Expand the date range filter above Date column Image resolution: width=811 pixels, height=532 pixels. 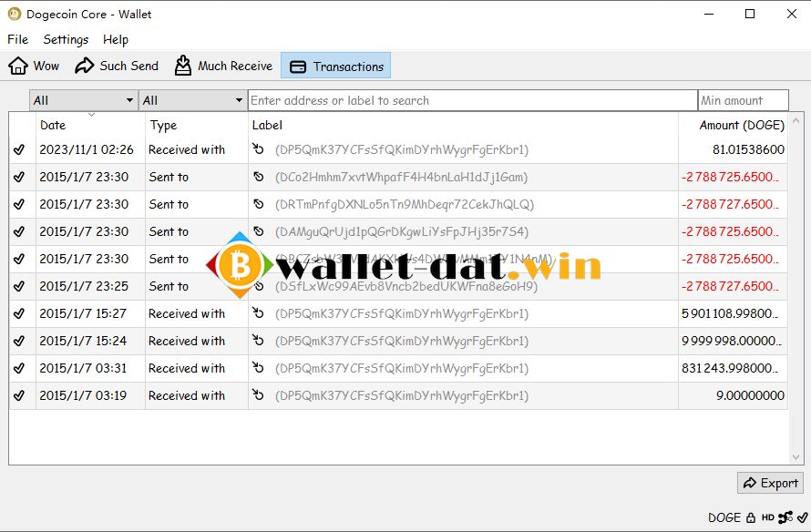[x=84, y=100]
